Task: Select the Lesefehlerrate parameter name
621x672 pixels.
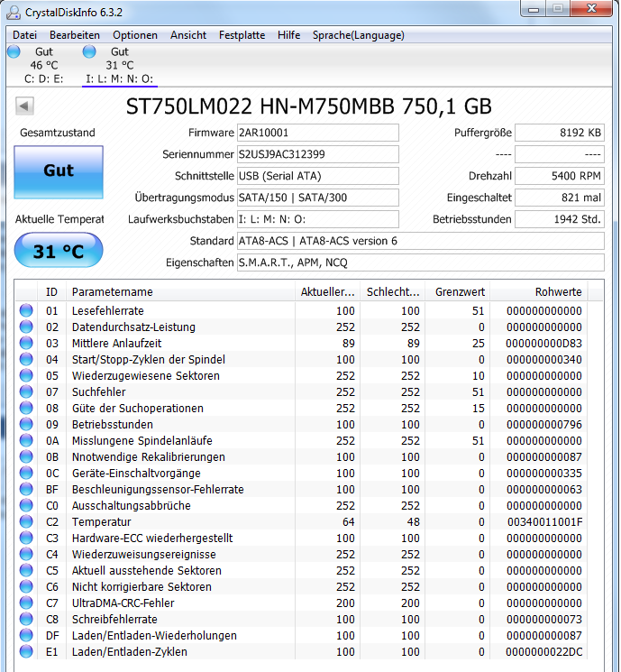Action: [x=108, y=310]
